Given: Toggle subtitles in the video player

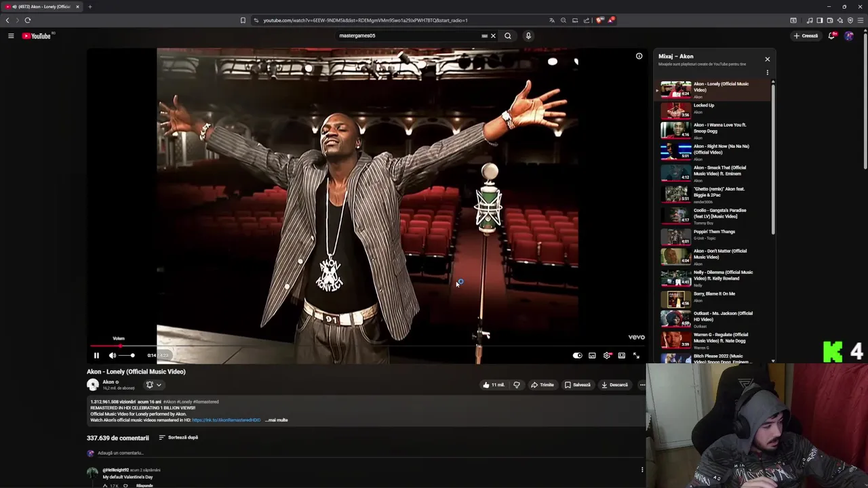Looking at the screenshot, I should point(592,355).
